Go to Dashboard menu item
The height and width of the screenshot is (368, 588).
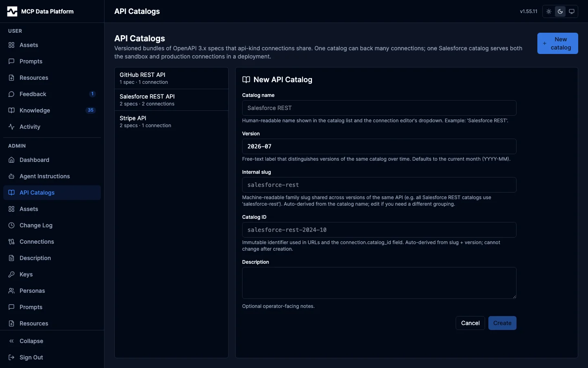(52, 160)
